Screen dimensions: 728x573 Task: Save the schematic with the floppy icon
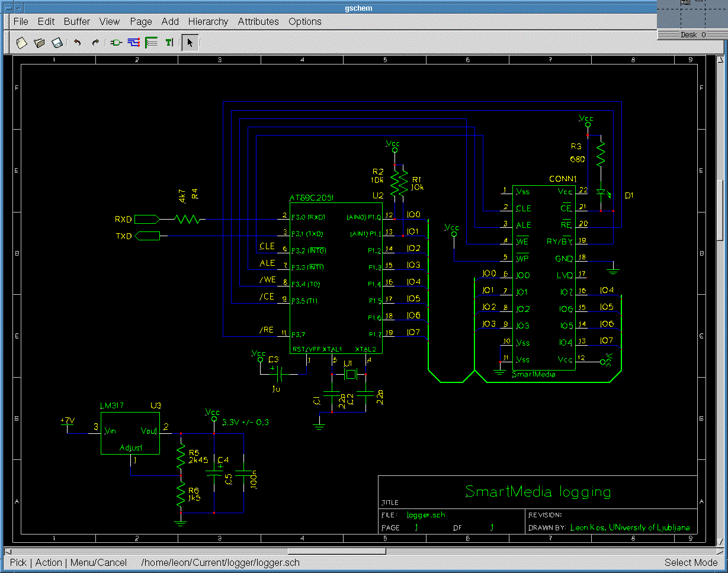(57, 43)
